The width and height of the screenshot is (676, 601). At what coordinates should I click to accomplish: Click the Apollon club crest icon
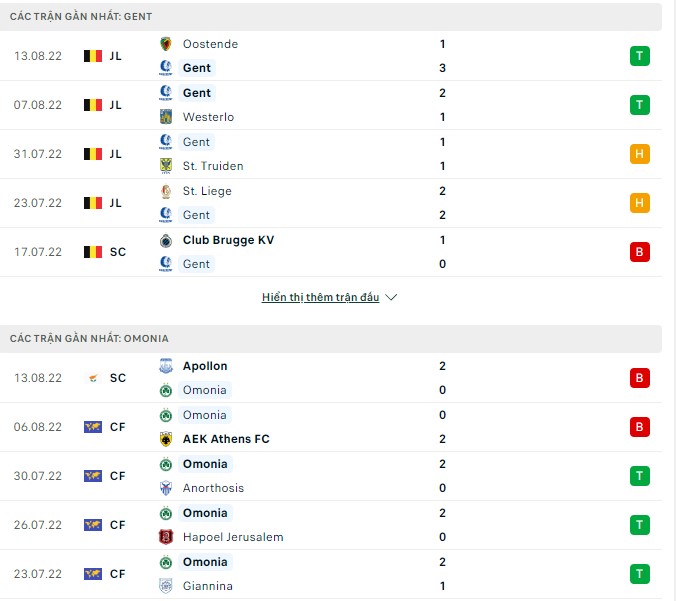point(166,366)
